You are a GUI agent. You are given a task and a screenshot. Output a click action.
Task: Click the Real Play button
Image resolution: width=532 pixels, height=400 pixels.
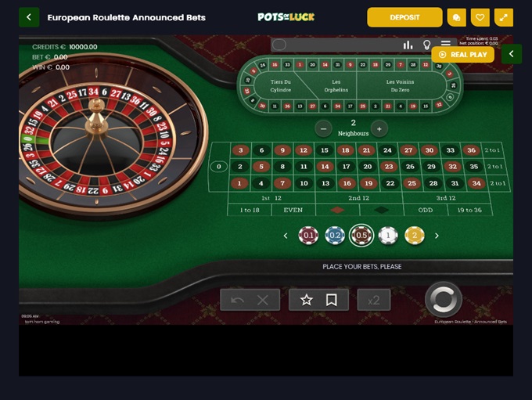tap(463, 54)
